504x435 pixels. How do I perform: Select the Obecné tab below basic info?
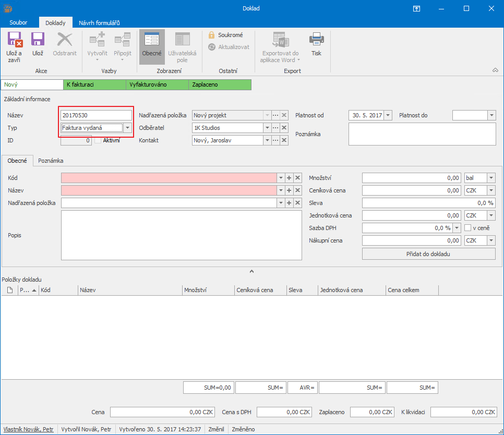[17, 161]
